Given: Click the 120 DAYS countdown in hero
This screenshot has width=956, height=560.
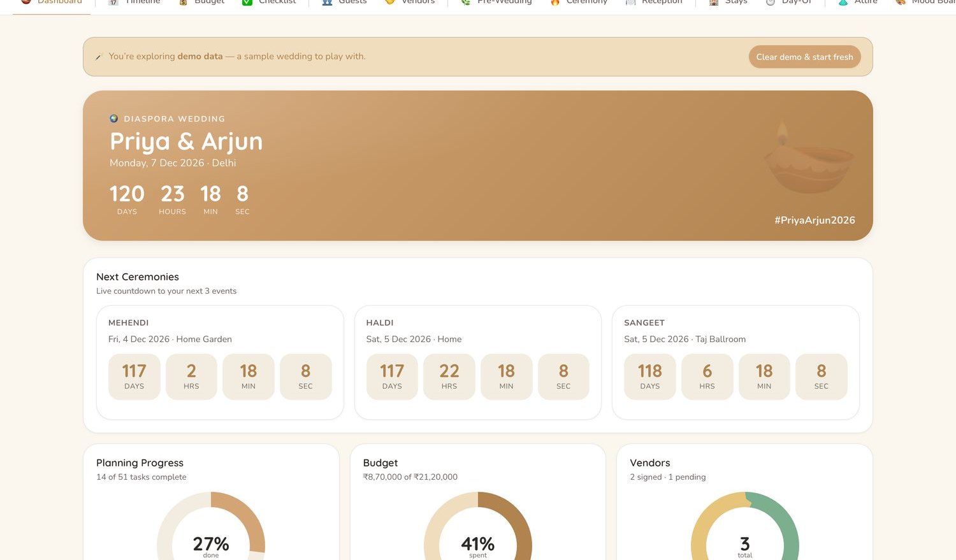Looking at the screenshot, I should click(127, 199).
